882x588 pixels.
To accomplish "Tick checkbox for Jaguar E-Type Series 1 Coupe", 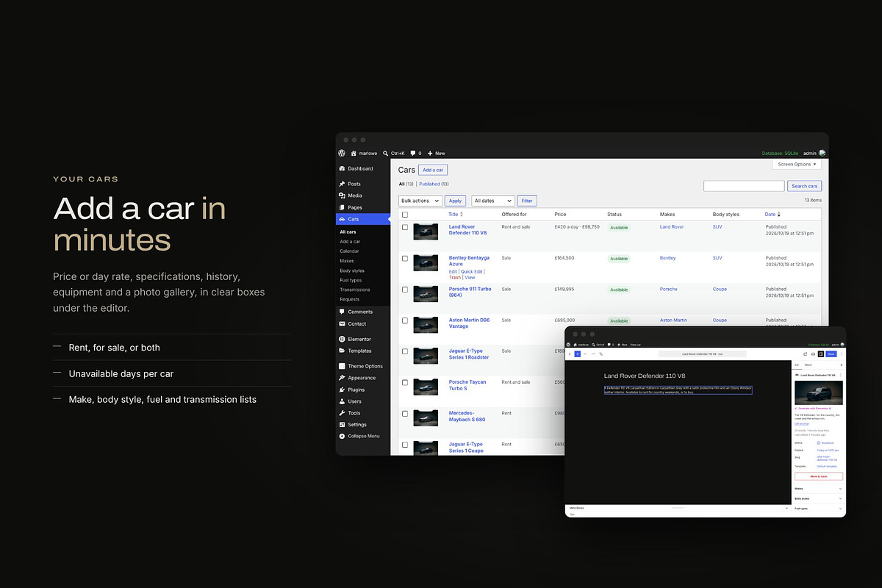I will 405,444.
